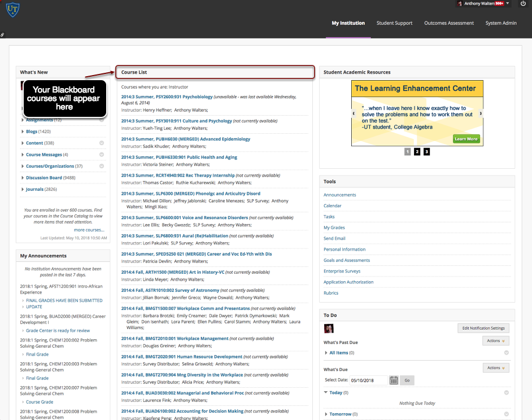Open the Send Email link
532x420 pixels.
[334, 238]
